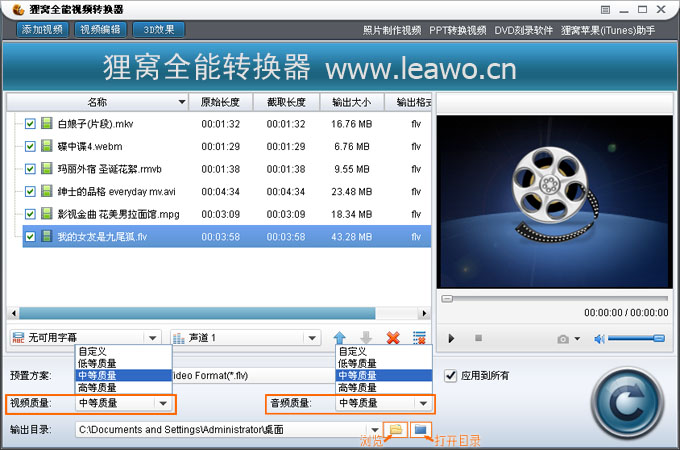680x450 pixels.
Task: Open the 声道 1 audio track dropdown
Action: click(312, 338)
